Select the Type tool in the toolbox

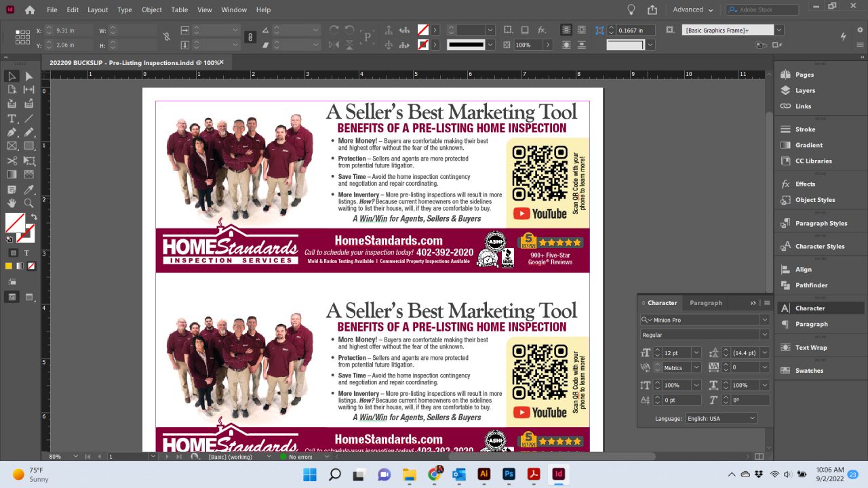pyautogui.click(x=12, y=118)
